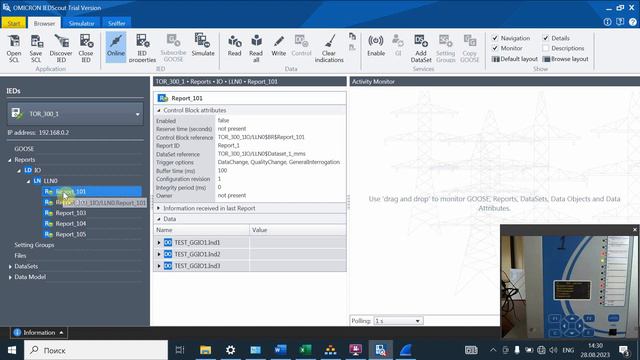Click the Read data icon
Viewport: 640px width, 360px height.
click(x=234, y=46)
